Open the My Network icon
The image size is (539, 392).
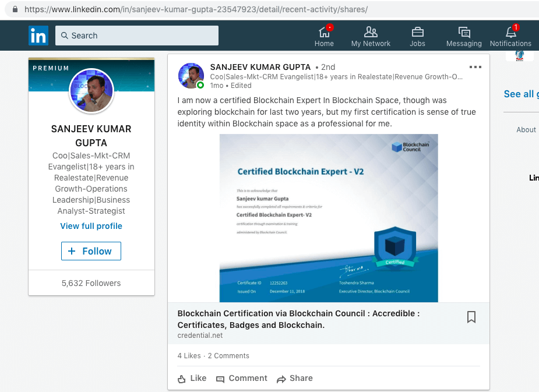371,32
